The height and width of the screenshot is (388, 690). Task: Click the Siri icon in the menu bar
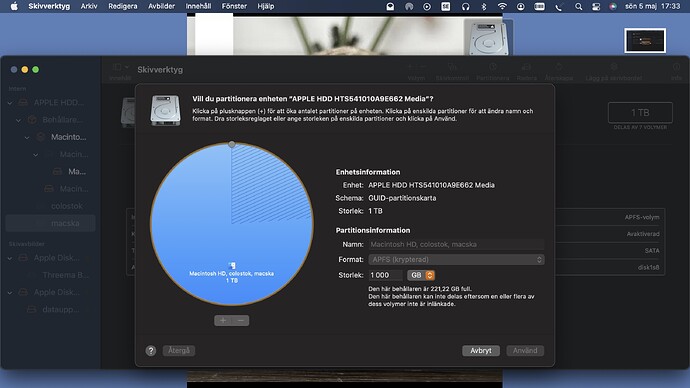(x=613, y=7)
